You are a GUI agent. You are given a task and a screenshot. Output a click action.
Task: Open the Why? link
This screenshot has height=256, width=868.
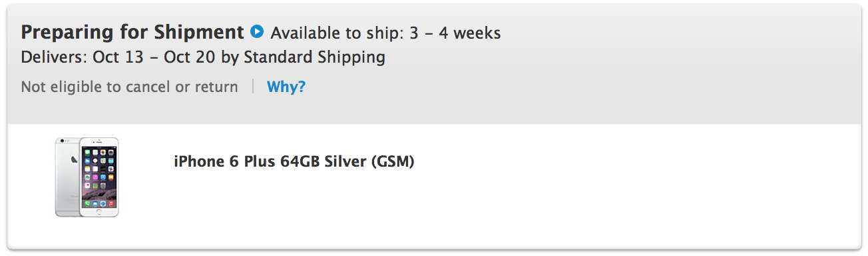(286, 87)
